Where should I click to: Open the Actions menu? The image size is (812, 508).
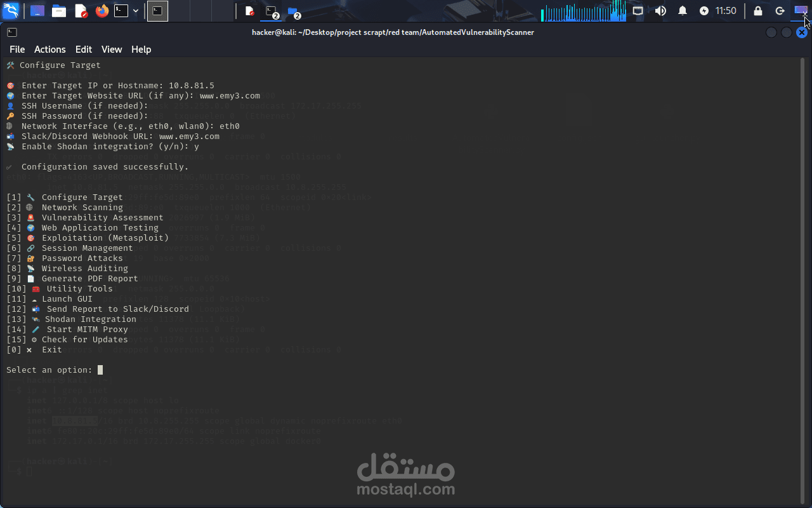pyautogui.click(x=50, y=50)
